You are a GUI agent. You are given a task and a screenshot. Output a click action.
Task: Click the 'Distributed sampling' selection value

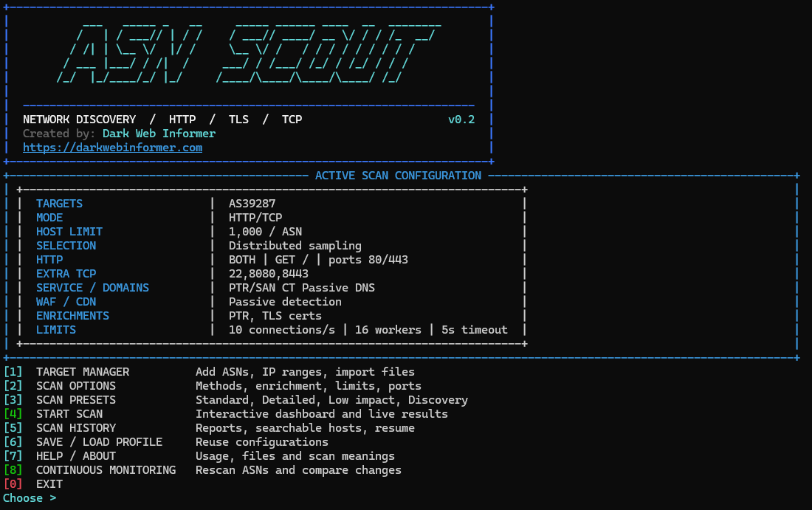click(x=295, y=246)
